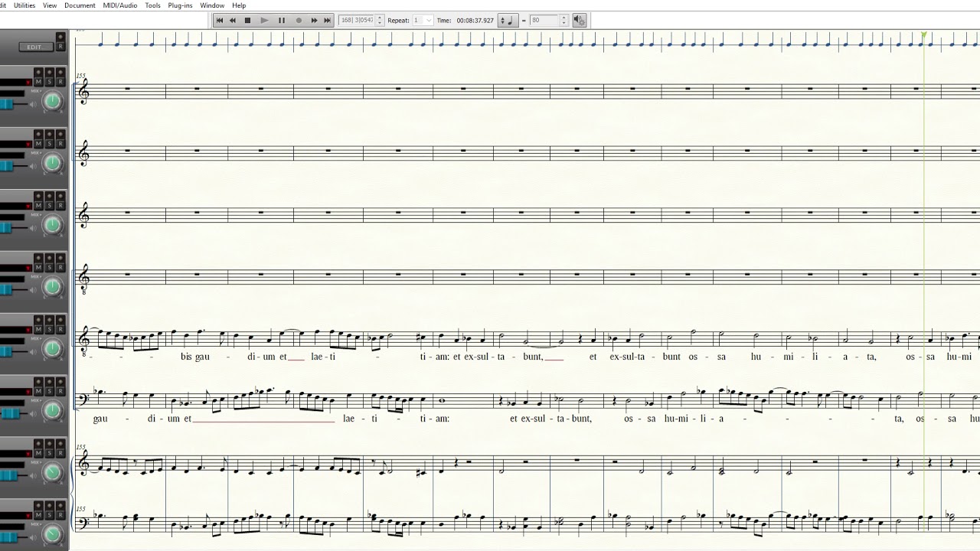Click the fifth track's small speaker icon
Image resolution: width=980 pixels, height=551 pixels.
(33, 352)
